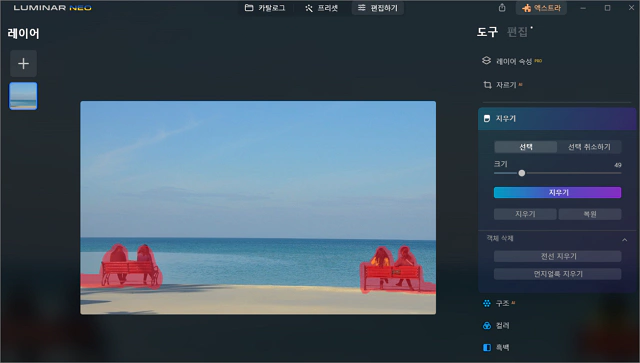Viewport: 640px width, 363px height.
Task: Click 먼지얼룩 지우기 remove dust spots button
Action: coord(558,274)
